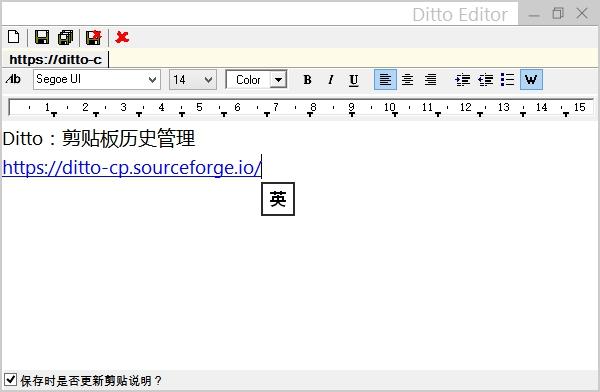Viewport: 600px width, 392px height.
Task: Toggle italic formatting
Action: 330,80
